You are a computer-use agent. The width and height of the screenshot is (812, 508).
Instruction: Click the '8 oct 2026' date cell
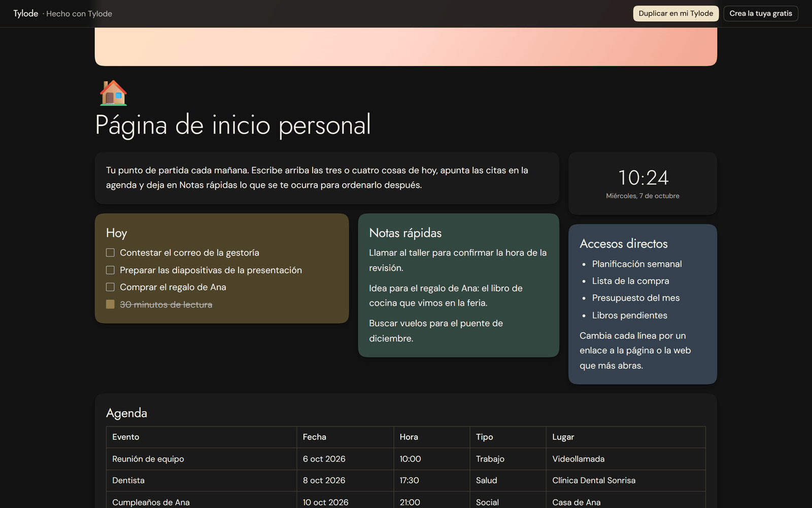345,480
